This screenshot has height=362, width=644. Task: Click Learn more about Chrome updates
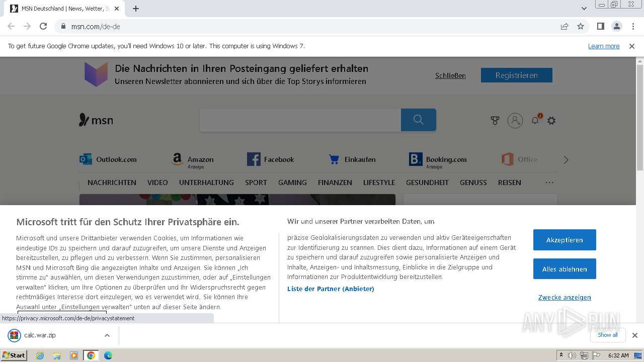[x=604, y=46]
